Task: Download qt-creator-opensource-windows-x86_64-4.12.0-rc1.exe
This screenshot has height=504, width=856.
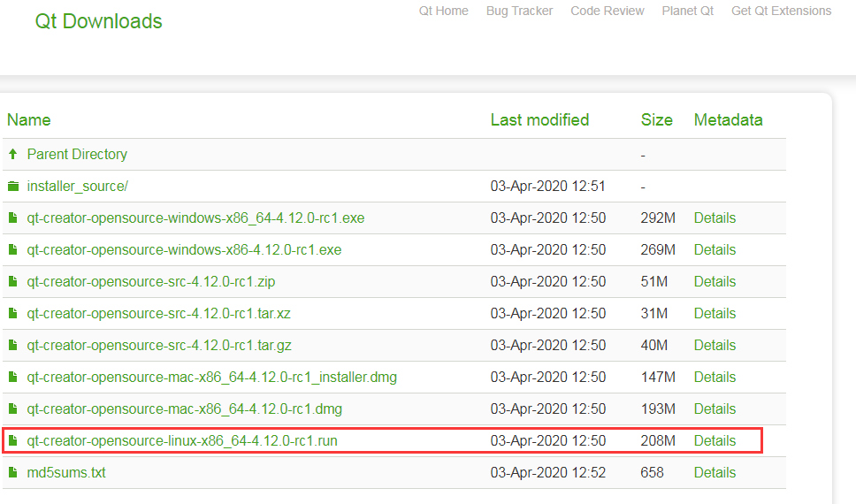Action: tap(195, 218)
